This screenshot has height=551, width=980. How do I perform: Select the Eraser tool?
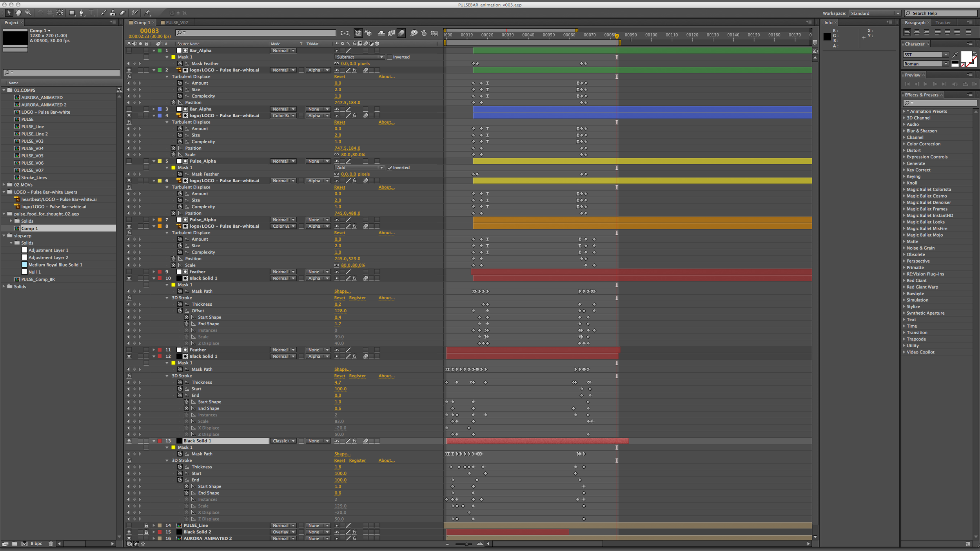tap(122, 13)
